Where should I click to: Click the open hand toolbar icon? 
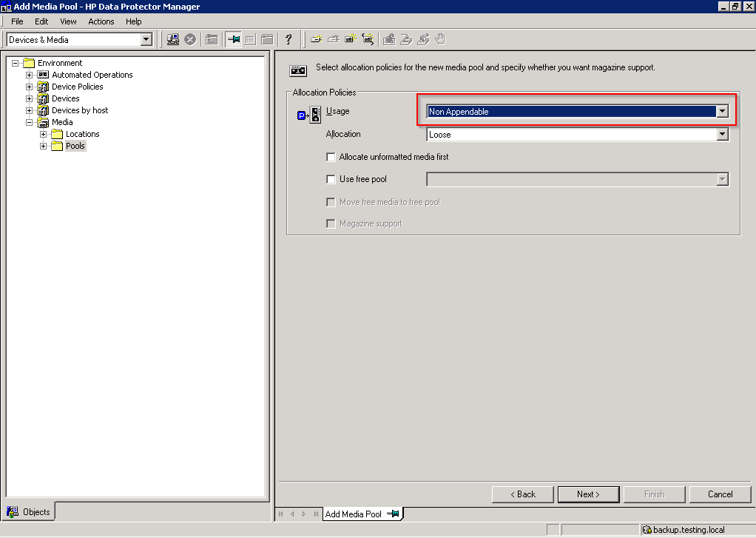tap(441, 39)
